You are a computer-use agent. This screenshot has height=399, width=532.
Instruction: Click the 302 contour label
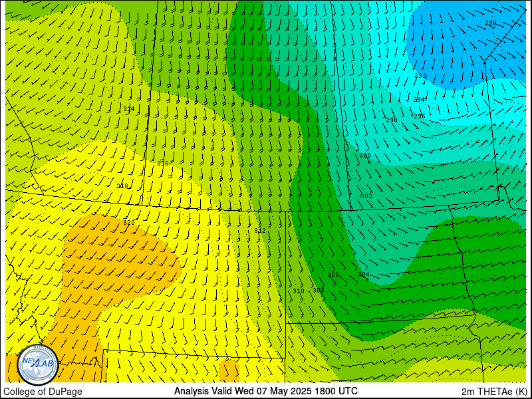pyautogui.click(x=366, y=196)
